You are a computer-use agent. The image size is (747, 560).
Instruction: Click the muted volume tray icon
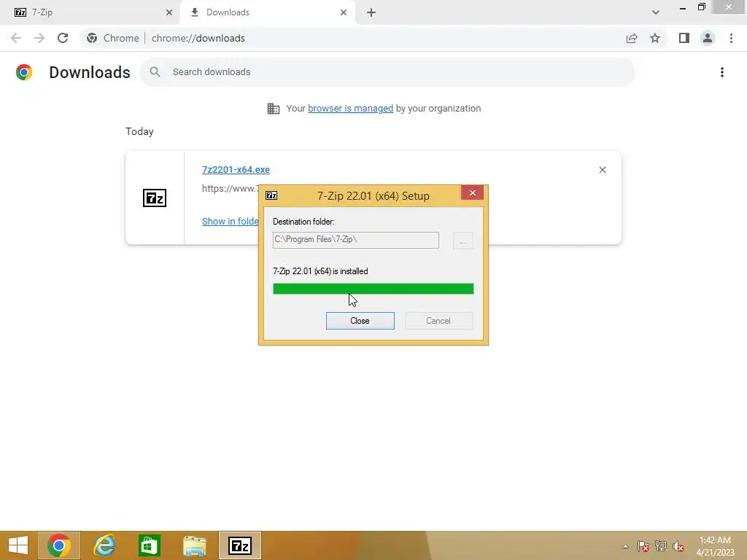pos(678,546)
